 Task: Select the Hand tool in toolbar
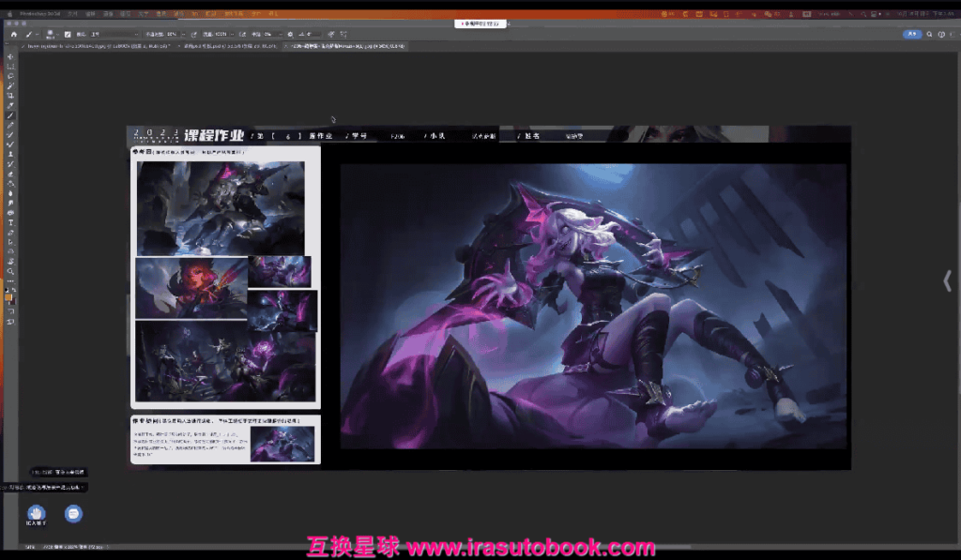point(10,262)
